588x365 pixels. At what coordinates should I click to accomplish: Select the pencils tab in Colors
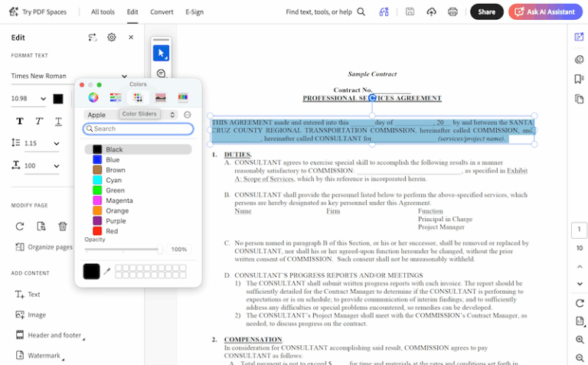pos(183,97)
